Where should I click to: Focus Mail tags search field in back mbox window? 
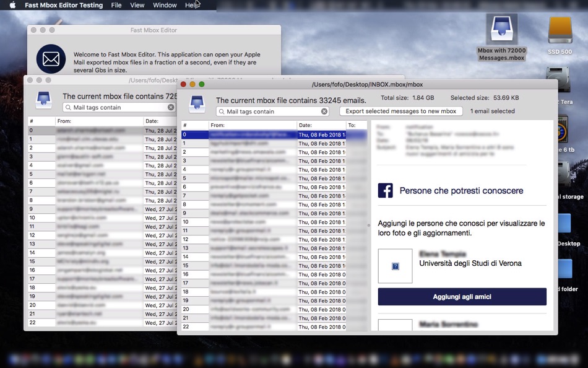pyautogui.click(x=119, y=107)
